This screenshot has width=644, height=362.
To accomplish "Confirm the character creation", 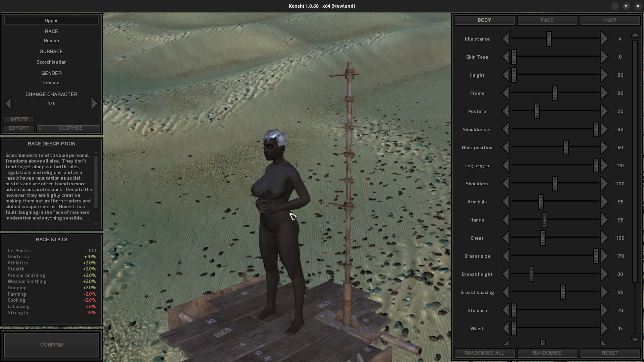I will click(52, 345).
